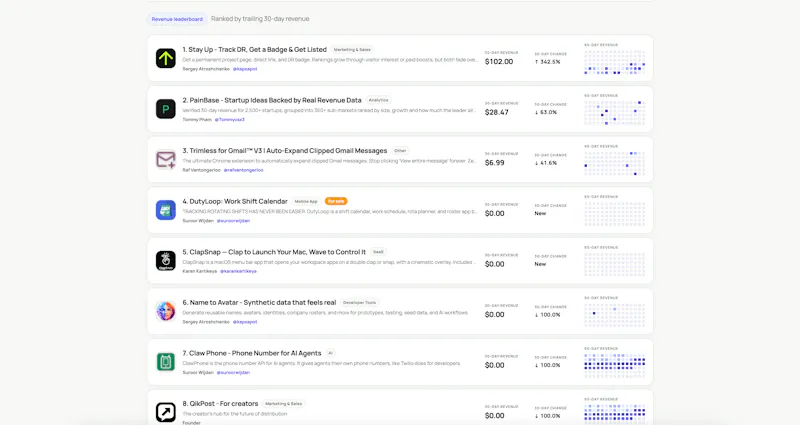Open QikPost - For creators title
This screenshot has width=800, height=425.
pos(220,403)
